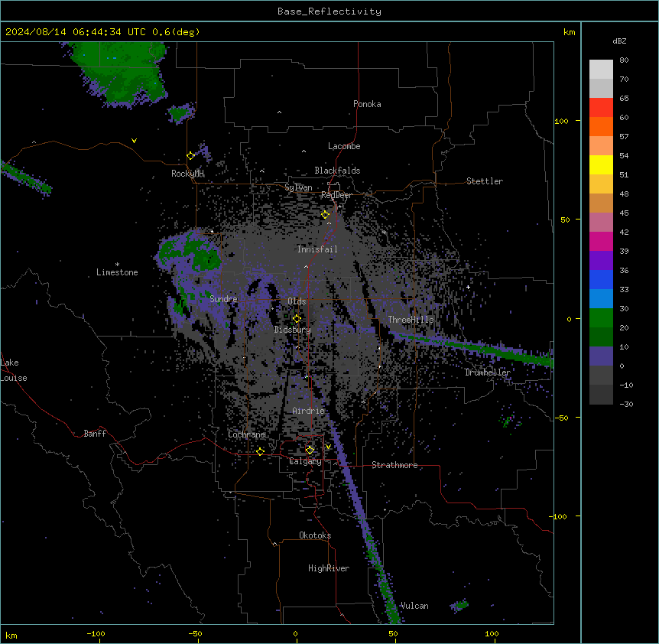Click the dBZ legend heading
This screenshot has width=659, height=644.
tap(619, 41)
